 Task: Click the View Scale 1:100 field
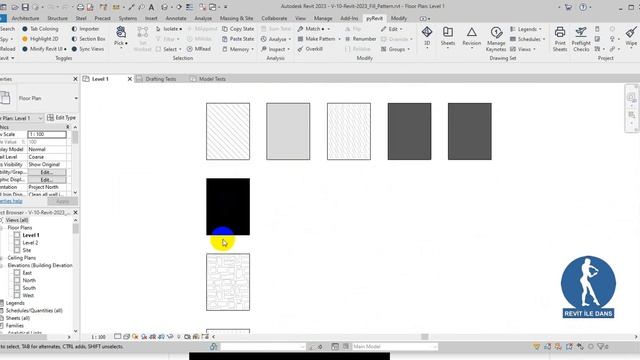pos(47,134)
